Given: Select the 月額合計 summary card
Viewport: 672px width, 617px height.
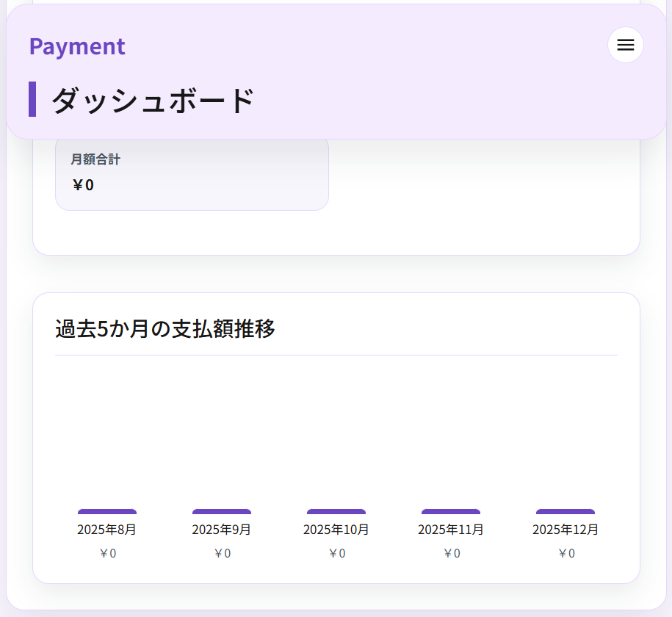Looking at the screenshot, I should coord(192,173).
